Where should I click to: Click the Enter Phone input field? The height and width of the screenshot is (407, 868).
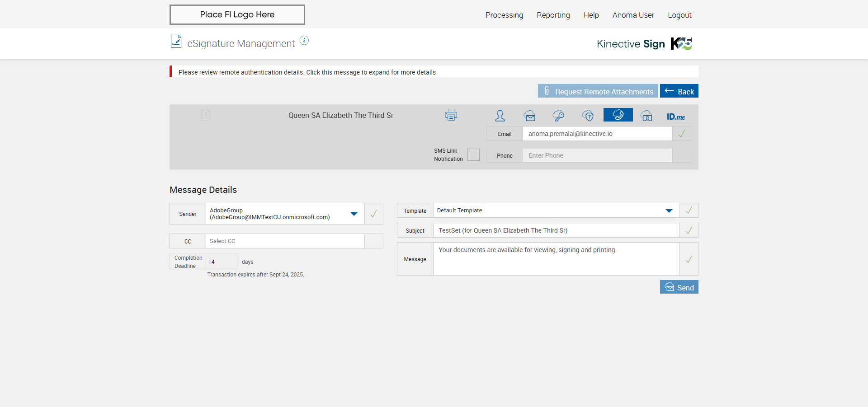tap(597, 155)
